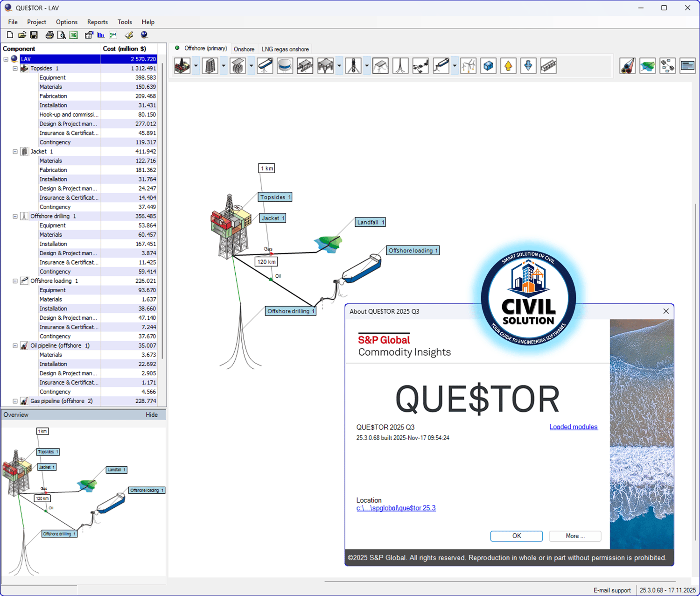
Task: Click the tanker vessel component icon
Action: tap(265, 66)
